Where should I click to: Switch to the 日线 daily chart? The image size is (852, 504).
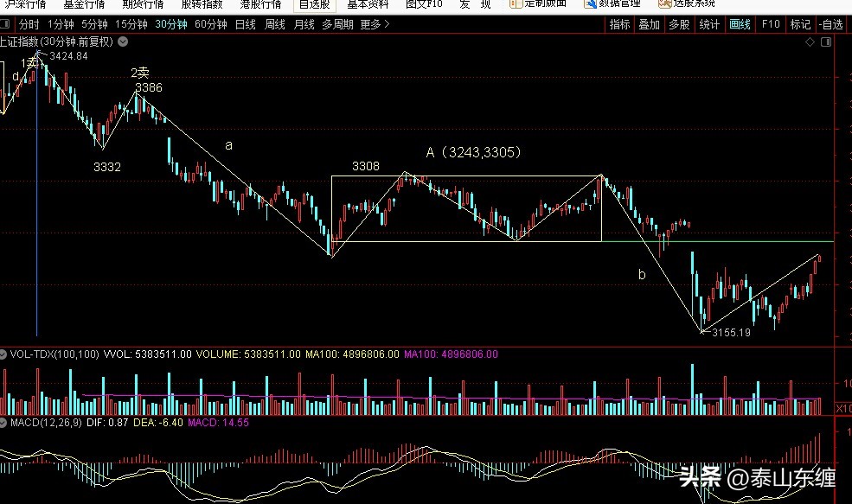[246, 24]
